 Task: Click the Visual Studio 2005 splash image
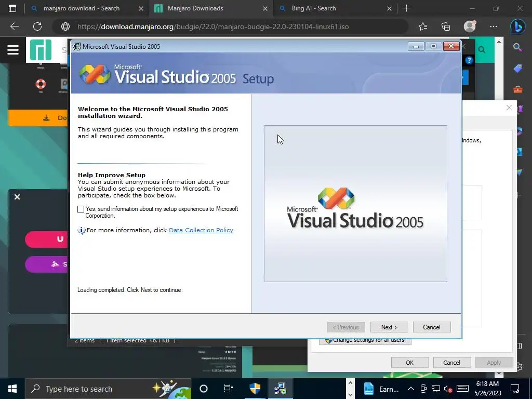pyautogui.click(x=355, y=204)
